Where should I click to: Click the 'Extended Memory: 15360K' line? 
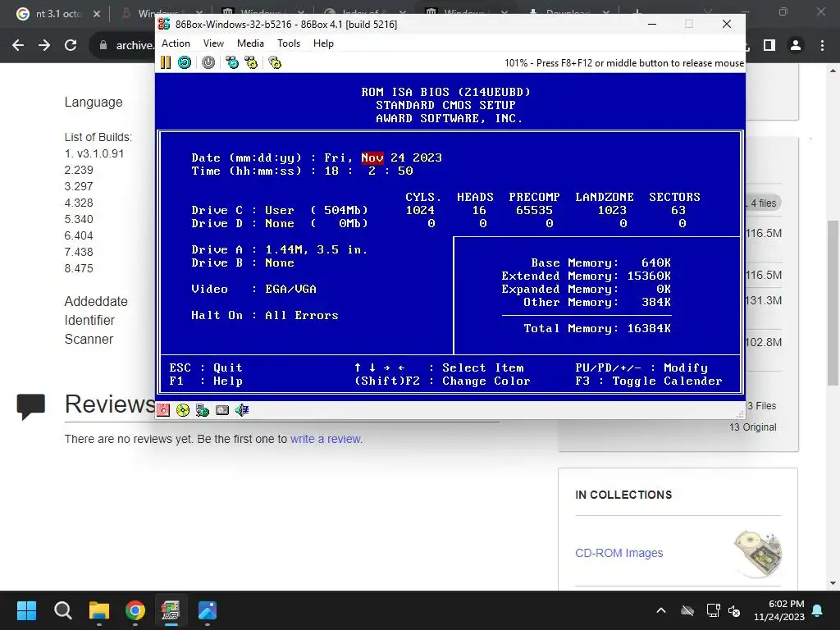point(586,276)
